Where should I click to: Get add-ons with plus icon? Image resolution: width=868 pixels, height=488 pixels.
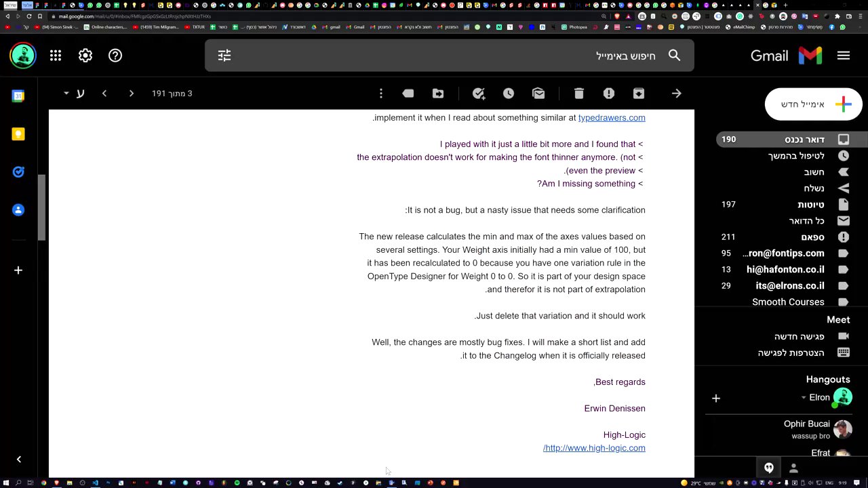(18, 270)
